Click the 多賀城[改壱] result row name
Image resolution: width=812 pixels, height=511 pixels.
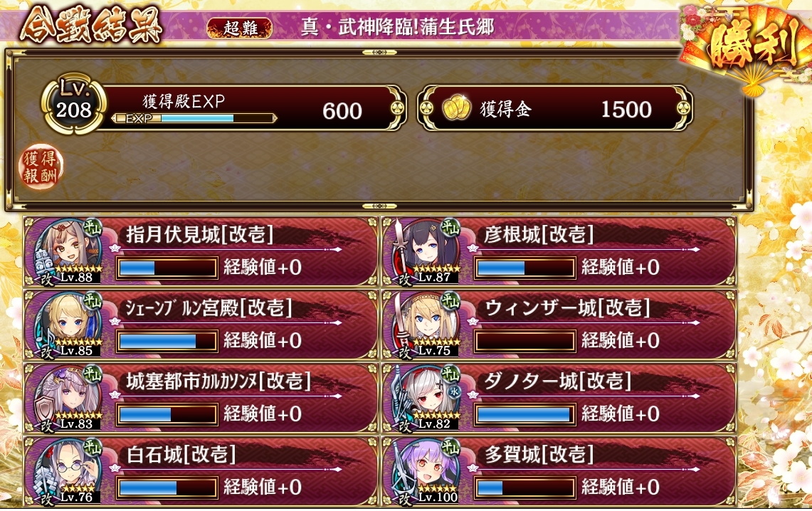point(539,455)
